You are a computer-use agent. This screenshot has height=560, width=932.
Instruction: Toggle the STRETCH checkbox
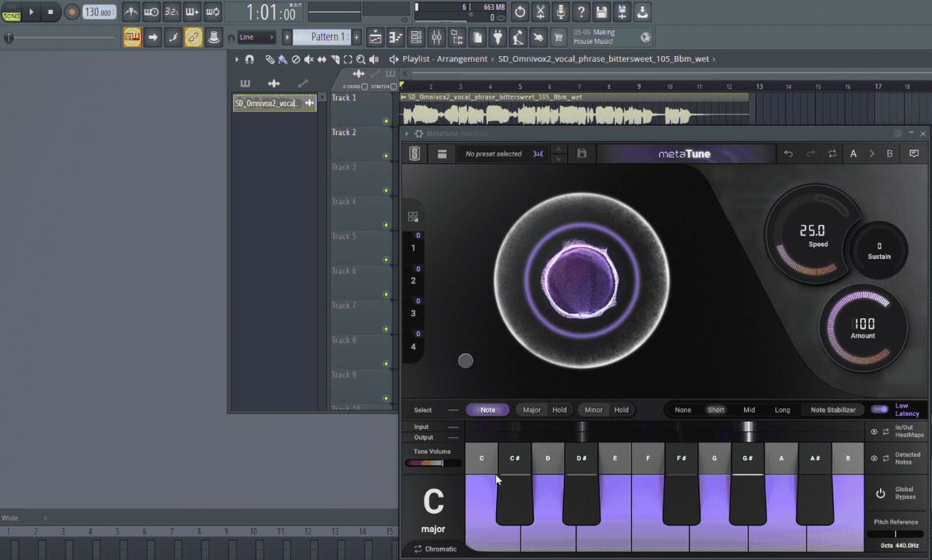coord(394,86)
